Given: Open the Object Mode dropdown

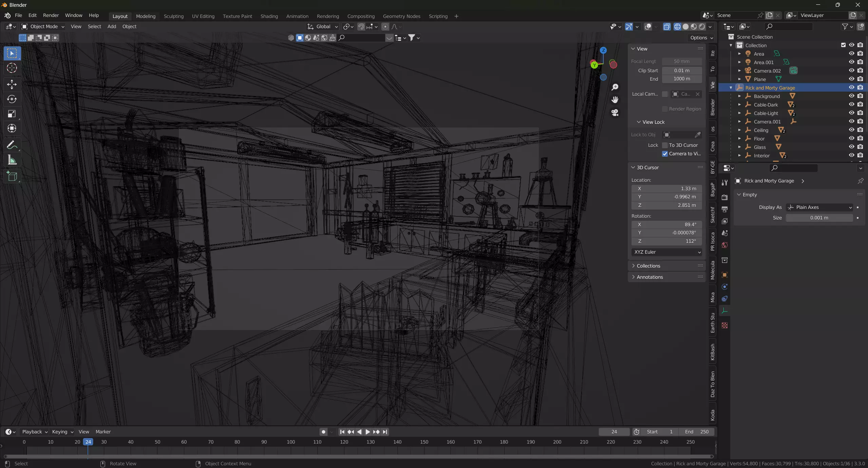Looking at the screenshot, I should coord(43,26).
